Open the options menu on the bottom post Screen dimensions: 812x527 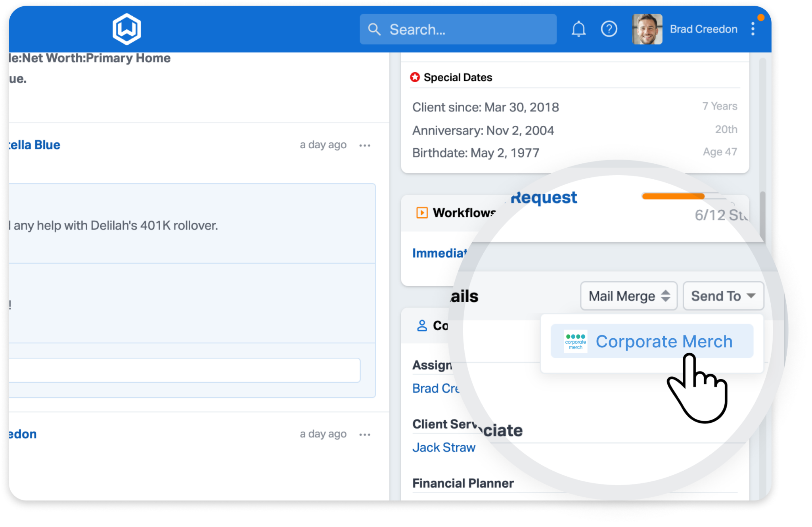364,434
